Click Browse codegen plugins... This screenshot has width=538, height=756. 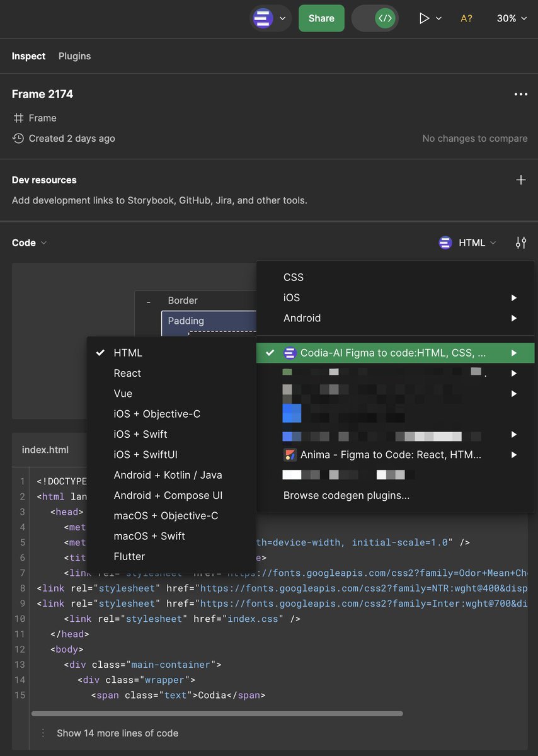(346, 495)
